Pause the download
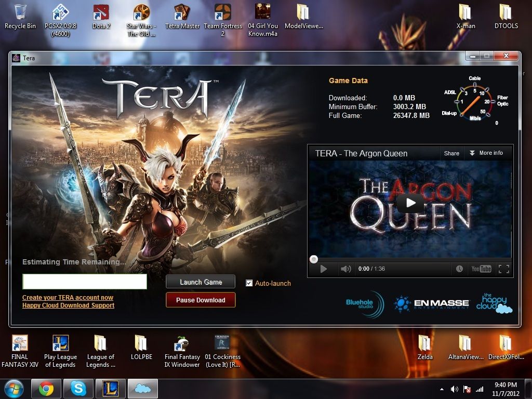This screenshot has width=532, height=399. (x=201, y=300)
